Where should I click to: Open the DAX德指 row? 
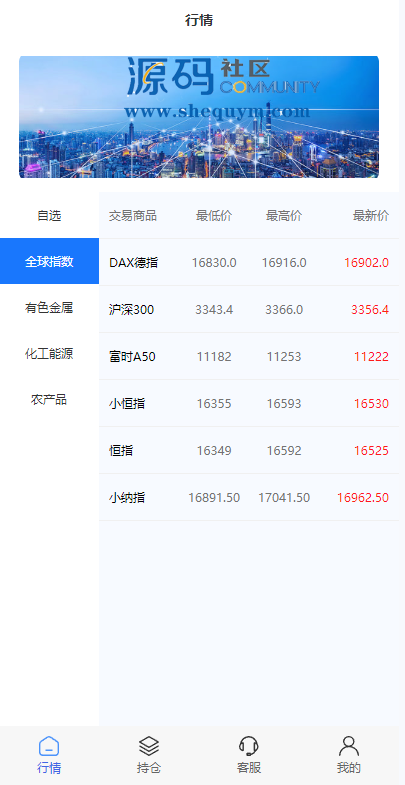[249, 262]
